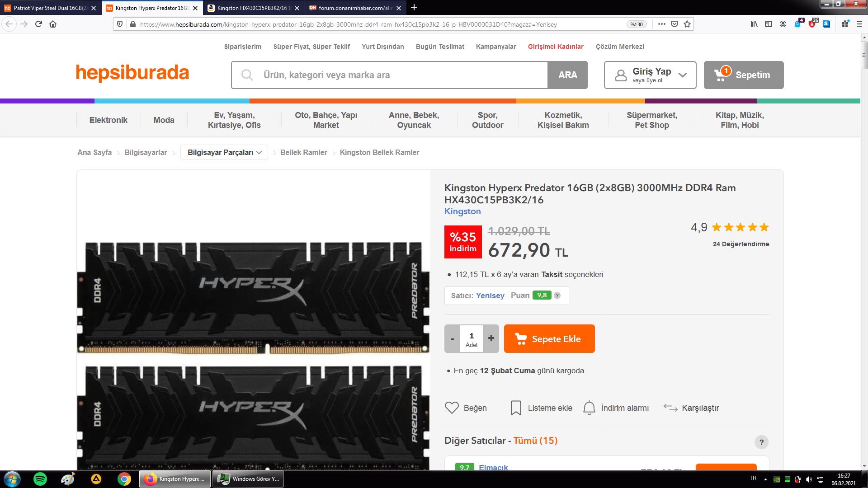Open Chrome from the taskbar
Screen dimensions: 868x488
(x=124, y=479)
